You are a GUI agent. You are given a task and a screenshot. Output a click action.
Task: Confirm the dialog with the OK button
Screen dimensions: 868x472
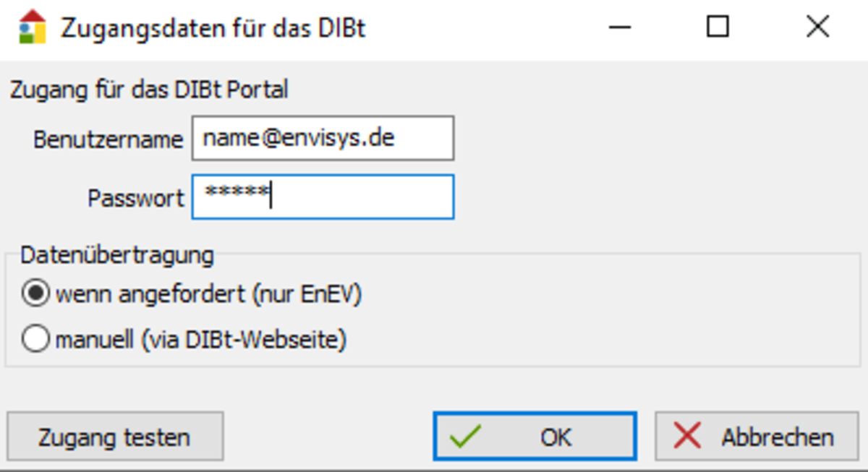535,437
